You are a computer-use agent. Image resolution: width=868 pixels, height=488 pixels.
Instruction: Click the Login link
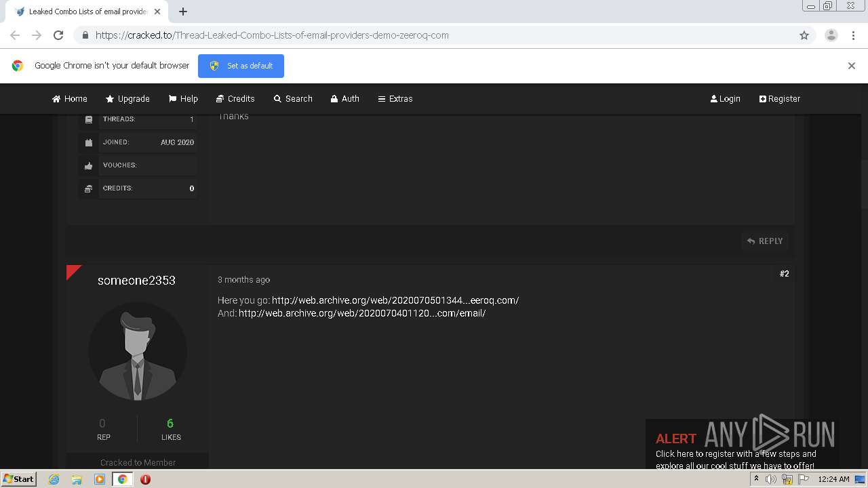click(x=725, y=98)
